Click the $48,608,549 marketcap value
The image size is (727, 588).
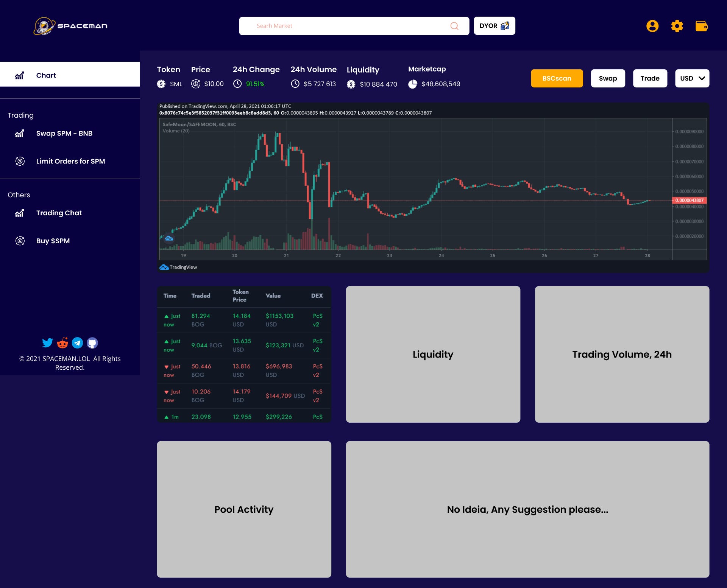(x=441, y=84)
